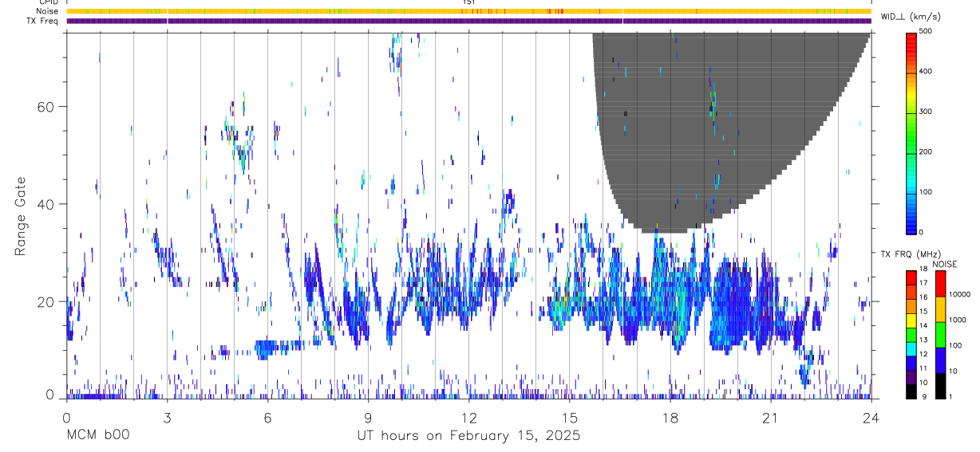The width and height of the screenshot is (980, 452).
Task: Click the green band of the WID colorbar
Action: click(911, 136)
